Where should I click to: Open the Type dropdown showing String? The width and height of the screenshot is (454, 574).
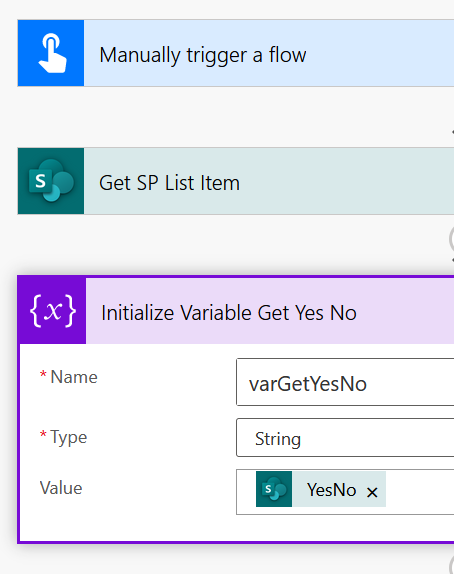click(345, 437)
